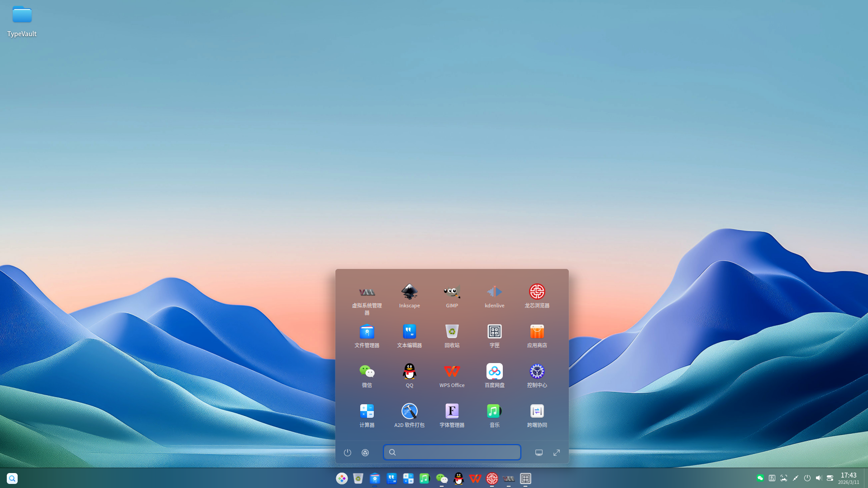Open 文件管理器 in the launcher grid
The height and width of the screenshot is (488, 868).
pyautogui.click(x=367, y=335)
